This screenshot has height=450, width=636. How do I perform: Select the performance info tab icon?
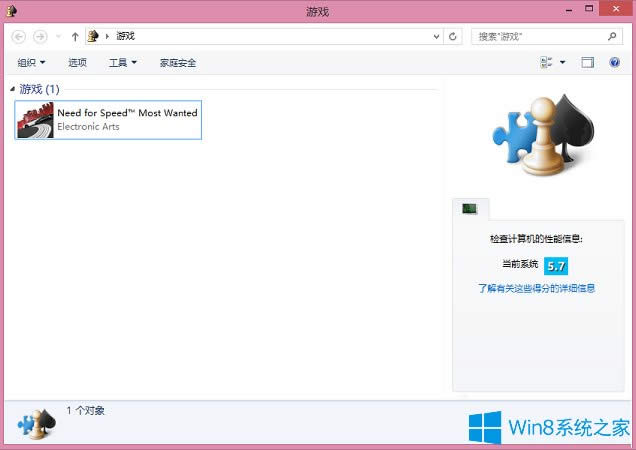coord(470,208)
